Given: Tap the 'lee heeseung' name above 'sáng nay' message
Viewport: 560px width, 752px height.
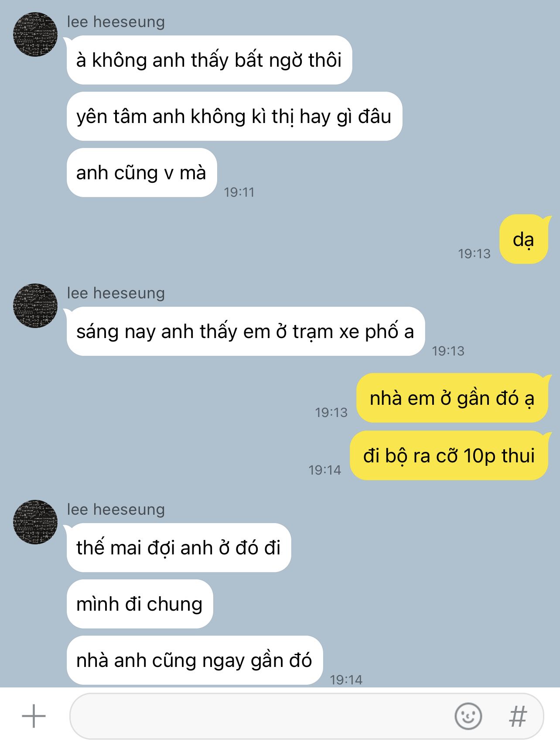Looking at the screenshot, I should coord(116,293).
